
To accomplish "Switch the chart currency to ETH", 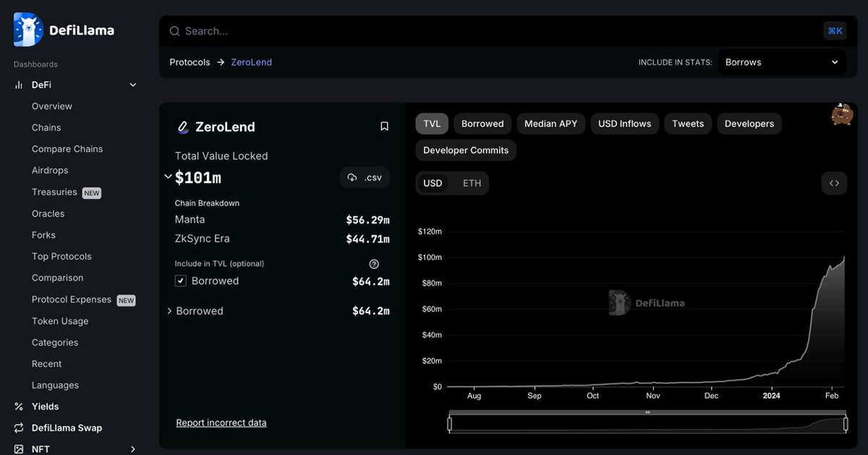I will click(471, 183).
